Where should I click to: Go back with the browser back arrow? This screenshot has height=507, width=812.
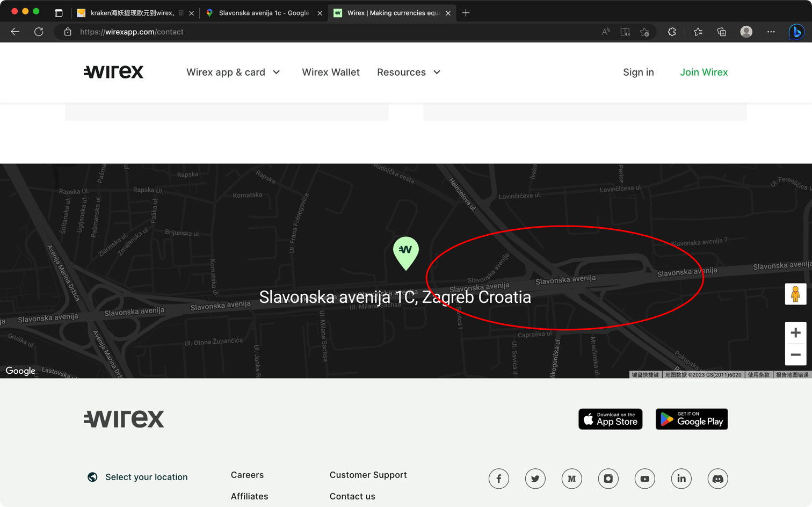click(x=15, y=32)
